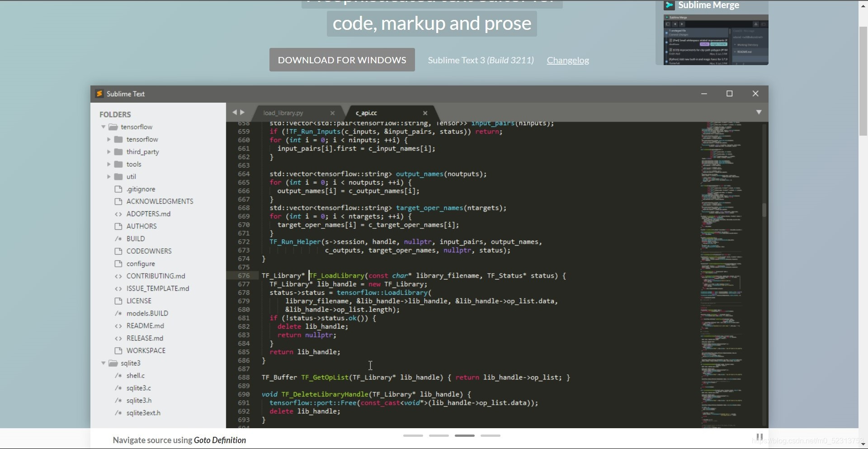This screenshot has height=449, width=868.
Task: Select the second slideshow indicator
Action: 439,435
